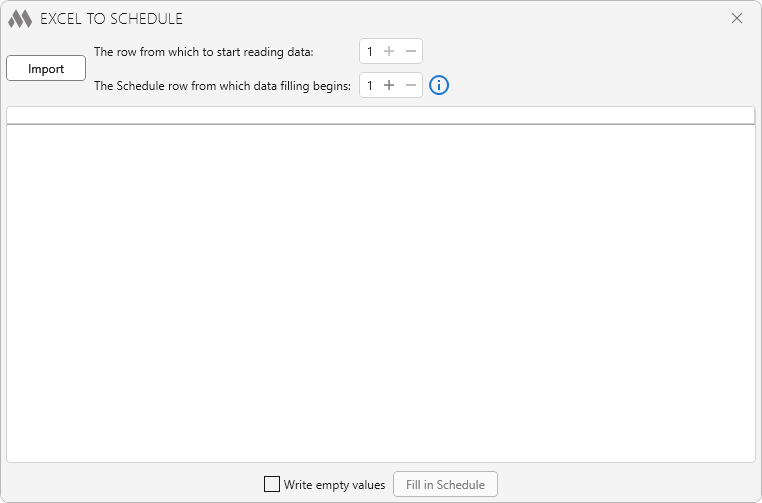Decrement the Schedule data filling row
Image resolution: width=762 pixels, height=503 pixels.
(x=411, y=86)
